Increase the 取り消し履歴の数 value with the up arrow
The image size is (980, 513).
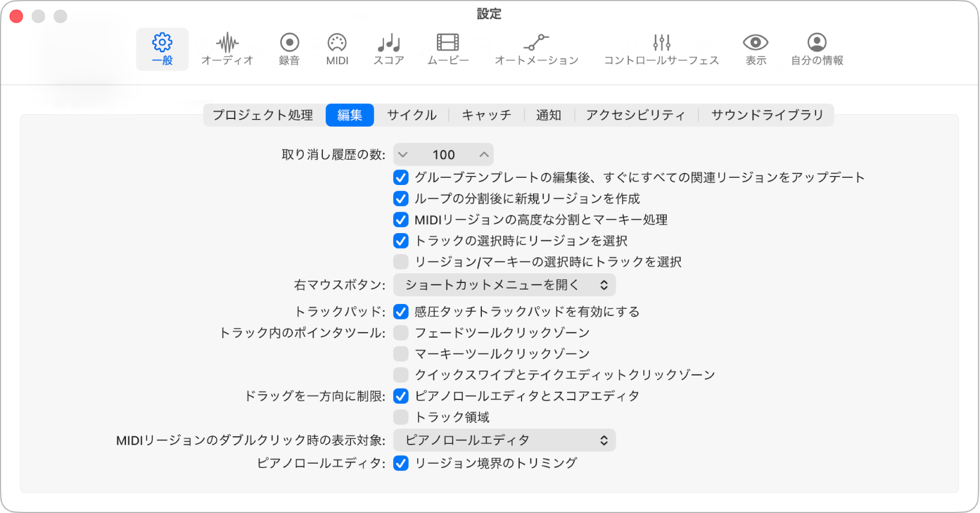coord(484,154)
